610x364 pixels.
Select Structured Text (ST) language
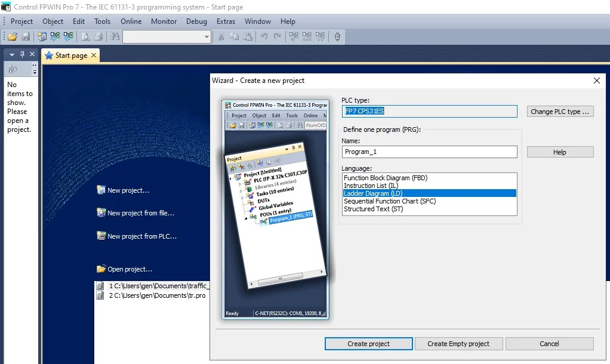[x=430, y=209]
